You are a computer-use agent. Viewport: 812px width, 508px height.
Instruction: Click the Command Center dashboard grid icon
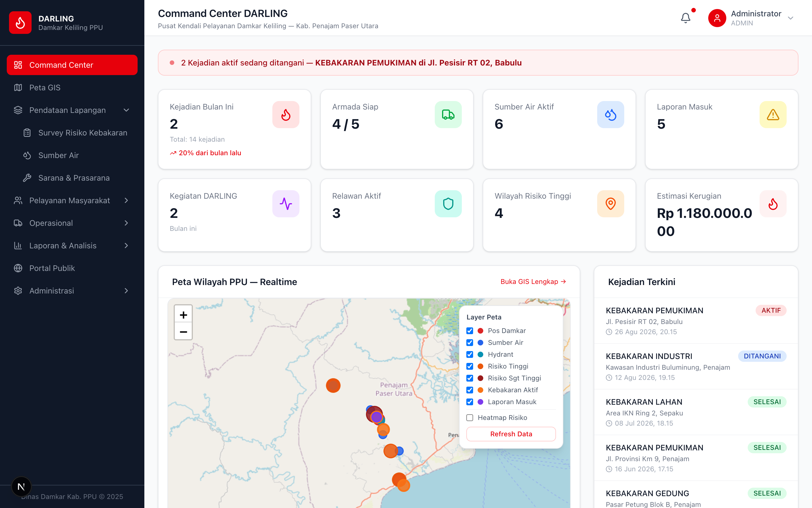(18, 65)
